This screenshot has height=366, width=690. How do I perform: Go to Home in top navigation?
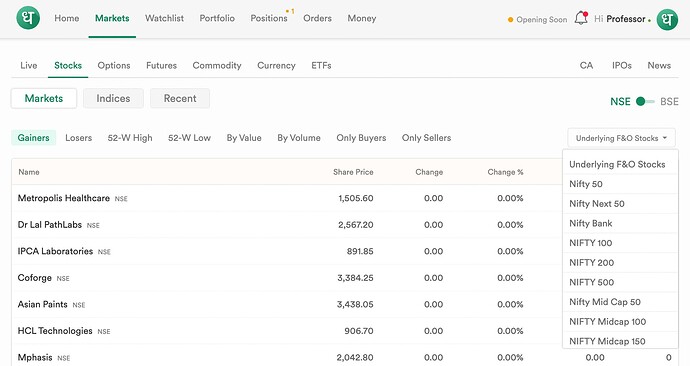click(x=67, y=18)
